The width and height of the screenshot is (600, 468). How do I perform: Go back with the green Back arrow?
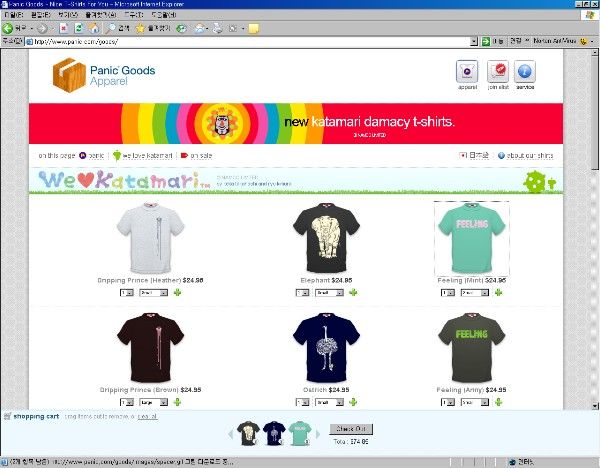[8, 28]
